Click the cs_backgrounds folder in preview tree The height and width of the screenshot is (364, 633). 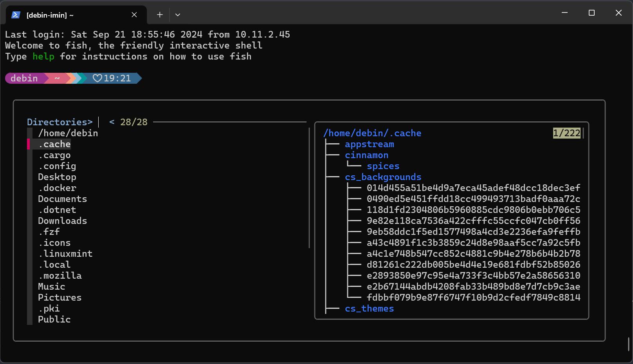click(x=383, y=177)
